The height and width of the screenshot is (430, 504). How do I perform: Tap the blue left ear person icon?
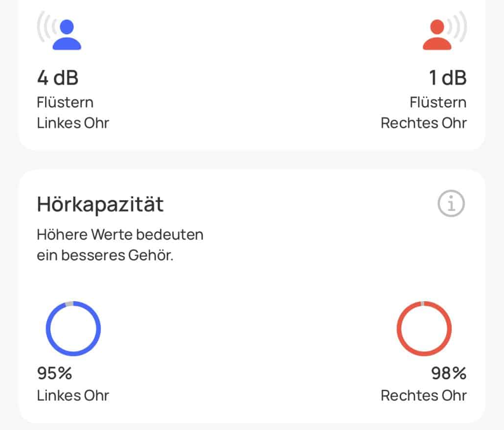click(x=67, y=34)
